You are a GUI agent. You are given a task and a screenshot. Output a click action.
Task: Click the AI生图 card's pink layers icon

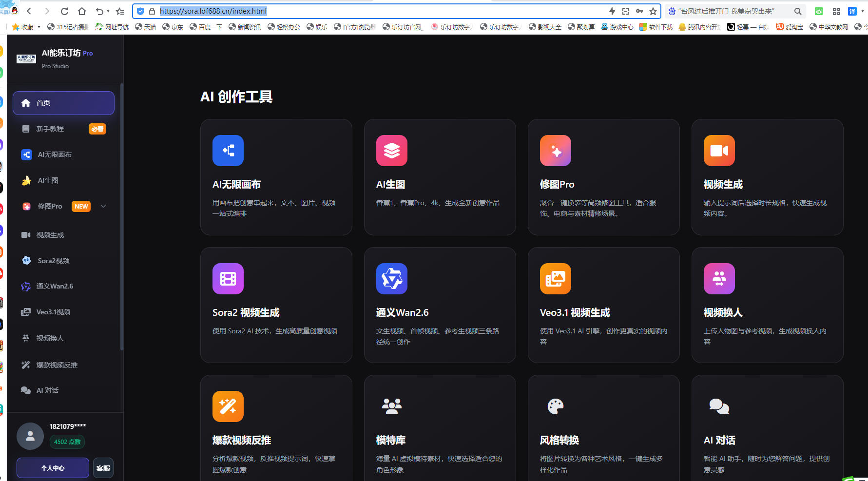coord(392,151)
